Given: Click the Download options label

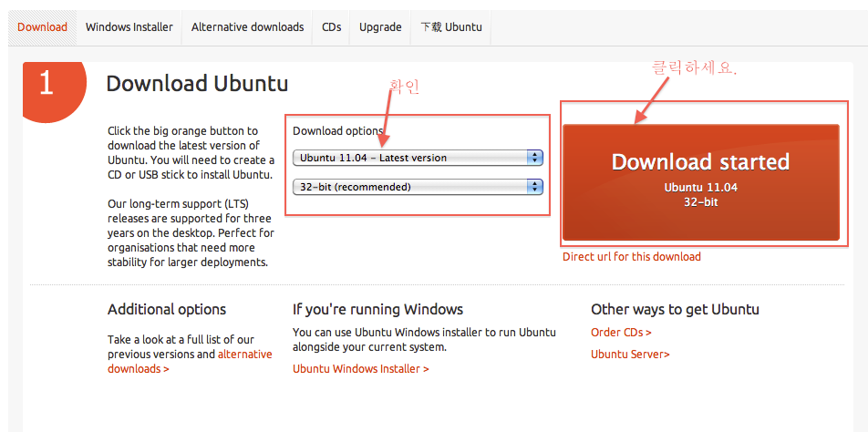Looking at the screenshot, I should click(x=337, y=131).
